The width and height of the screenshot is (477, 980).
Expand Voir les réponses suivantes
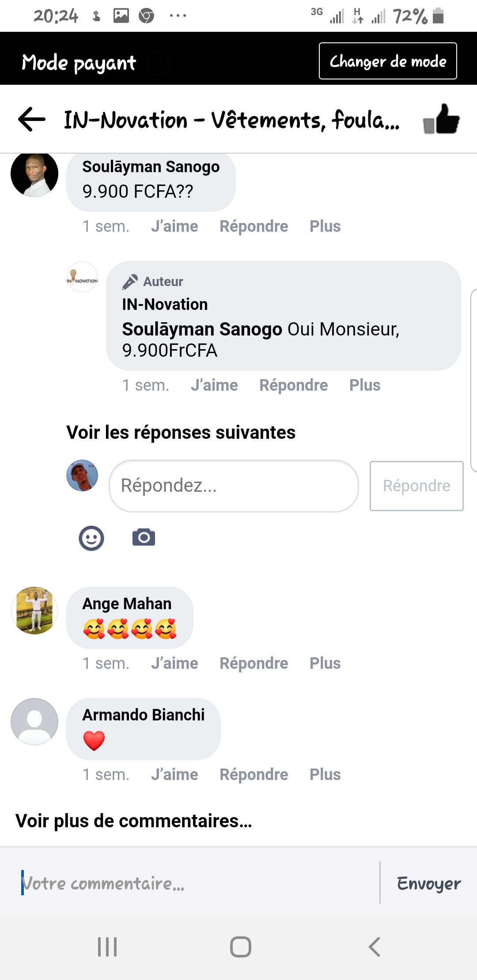pos(181,433)
